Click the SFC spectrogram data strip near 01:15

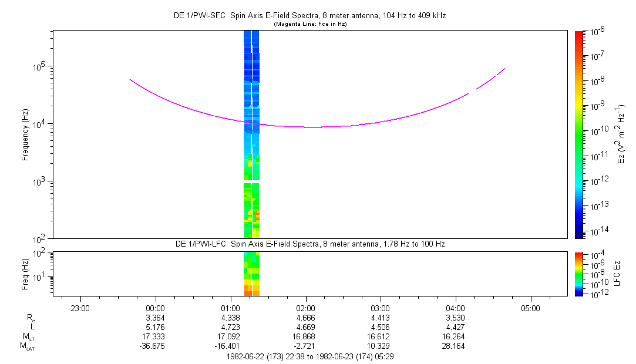tap(251, 135)
